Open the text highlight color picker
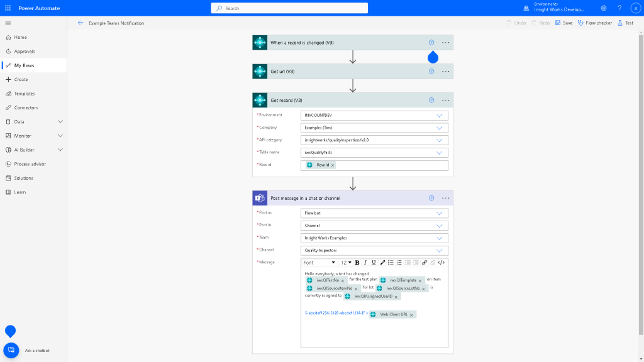 [382, 263]
